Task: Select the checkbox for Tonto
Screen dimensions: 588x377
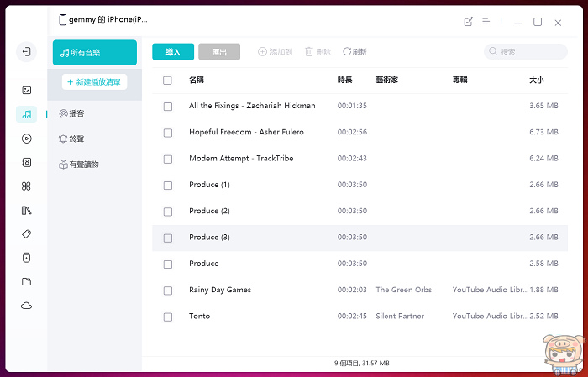Action: click(168, 317)
